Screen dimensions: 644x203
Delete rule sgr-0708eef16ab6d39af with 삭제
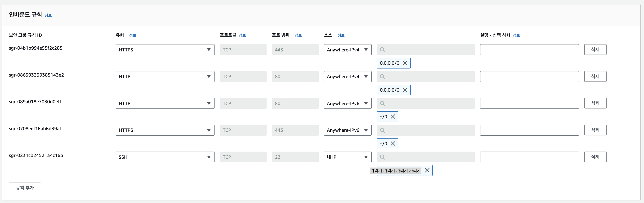click(595, 130)
